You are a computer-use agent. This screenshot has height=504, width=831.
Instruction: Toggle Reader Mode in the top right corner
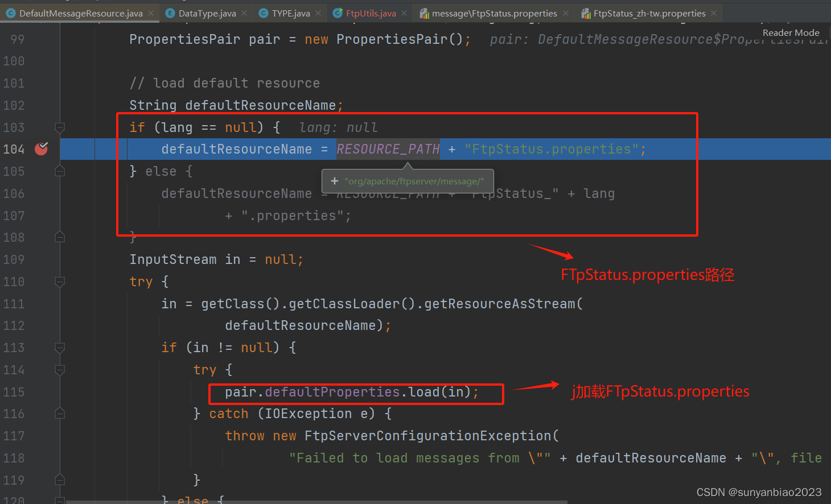(791, 32)
